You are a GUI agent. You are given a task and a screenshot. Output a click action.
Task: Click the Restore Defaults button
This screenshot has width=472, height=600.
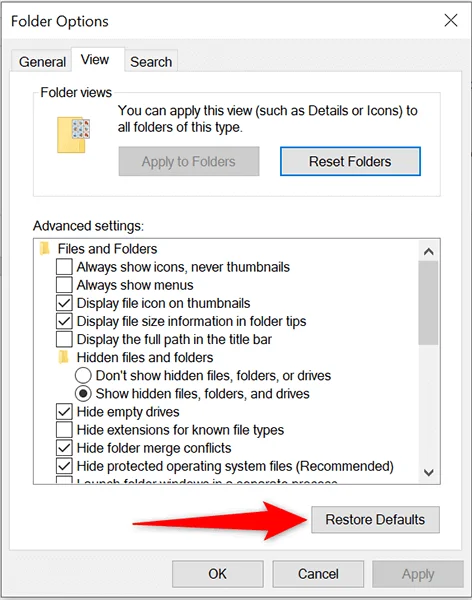pos(375,519)
